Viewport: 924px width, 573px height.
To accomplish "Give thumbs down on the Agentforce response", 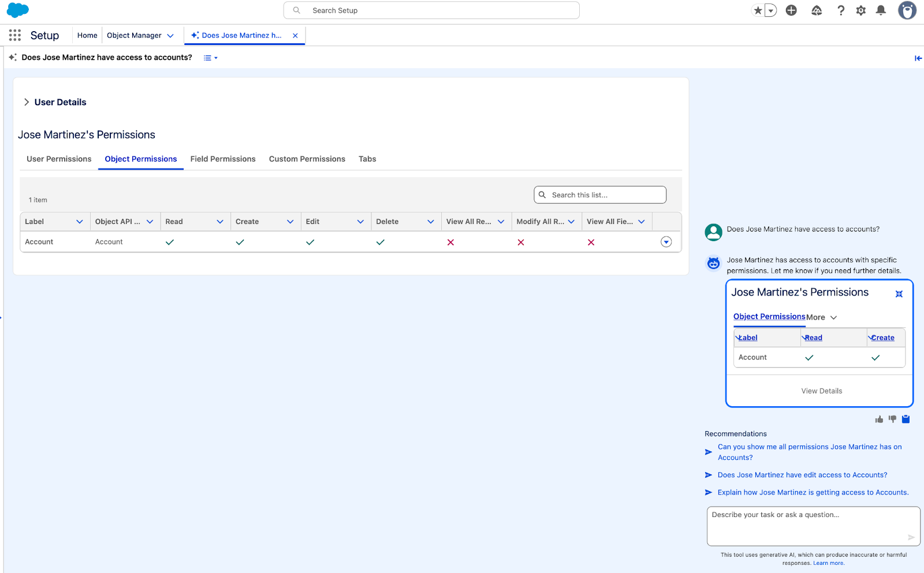I will [892, 419].
